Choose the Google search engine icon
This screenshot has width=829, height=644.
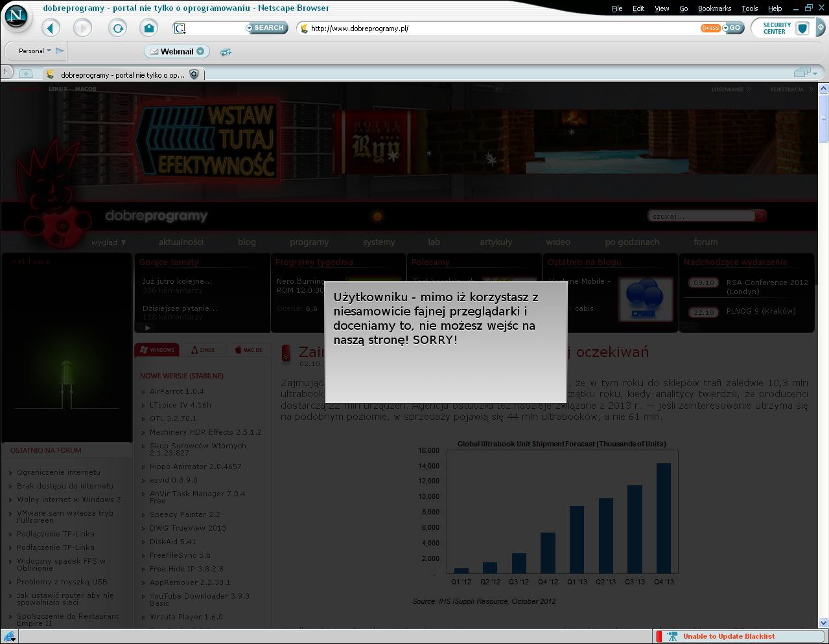(180, 28)
